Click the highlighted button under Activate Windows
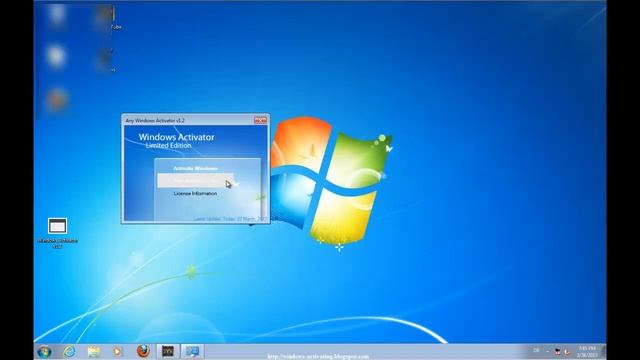The width and height of the screenshot is (640, 360). point(195,180)
